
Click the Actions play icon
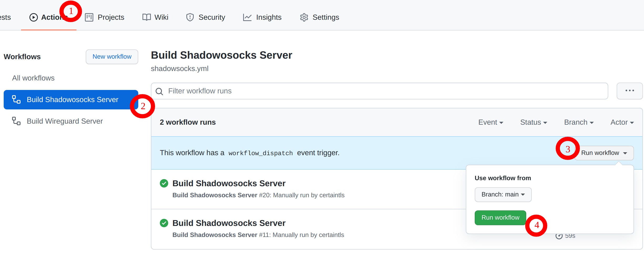pyautogui.click(x=33, y=17)
